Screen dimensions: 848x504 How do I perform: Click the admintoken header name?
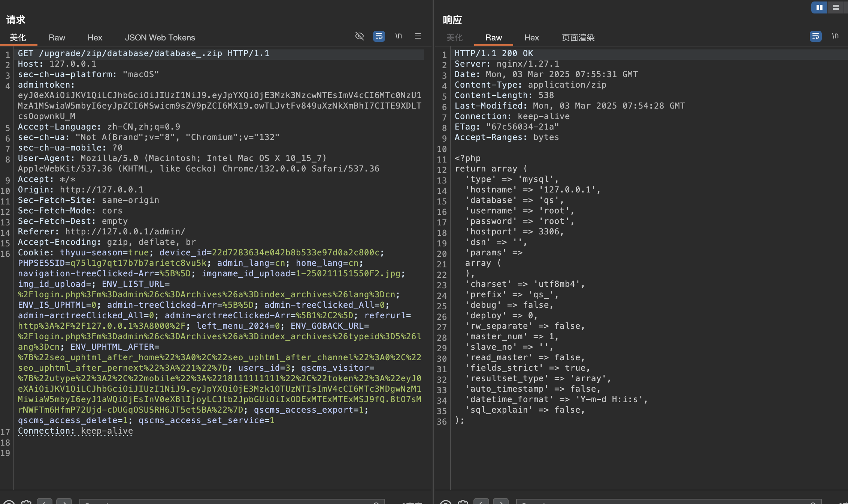coord(46,85)
